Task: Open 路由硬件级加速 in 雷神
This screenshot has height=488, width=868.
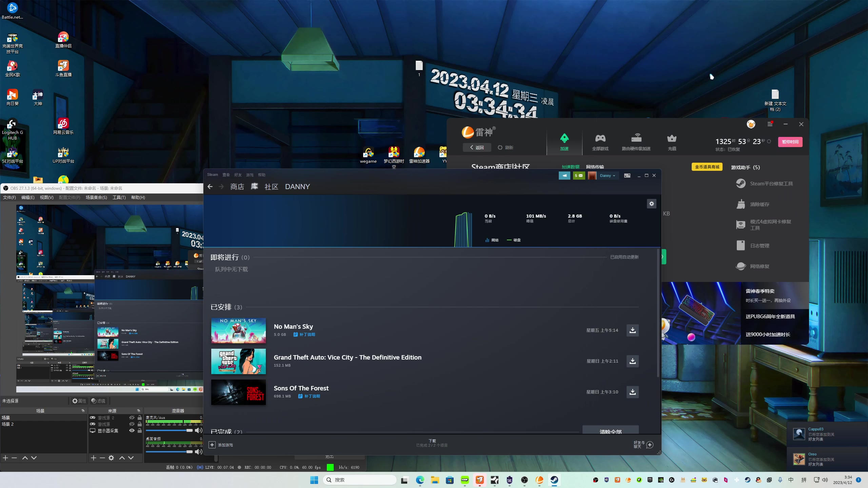Action: (x=636, y=142)
